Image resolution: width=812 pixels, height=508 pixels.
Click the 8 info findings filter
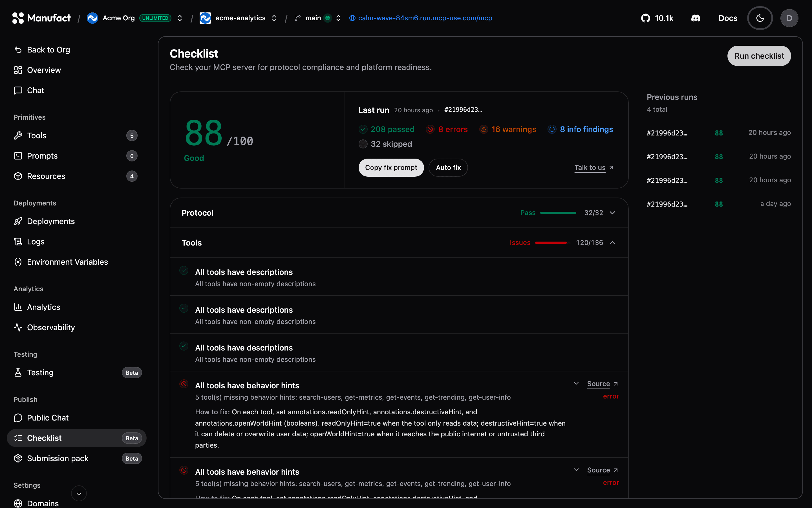(x=580, y=129)
